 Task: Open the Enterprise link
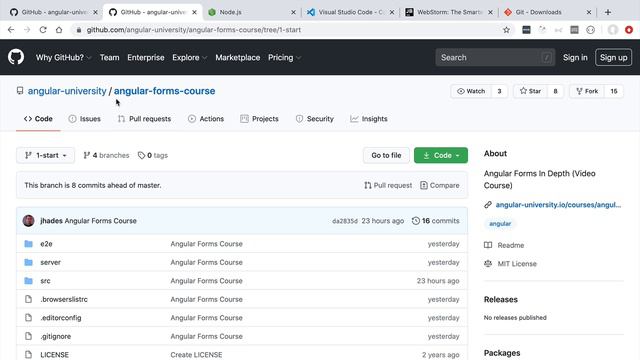pyautogui.click(x=146, y=58)
